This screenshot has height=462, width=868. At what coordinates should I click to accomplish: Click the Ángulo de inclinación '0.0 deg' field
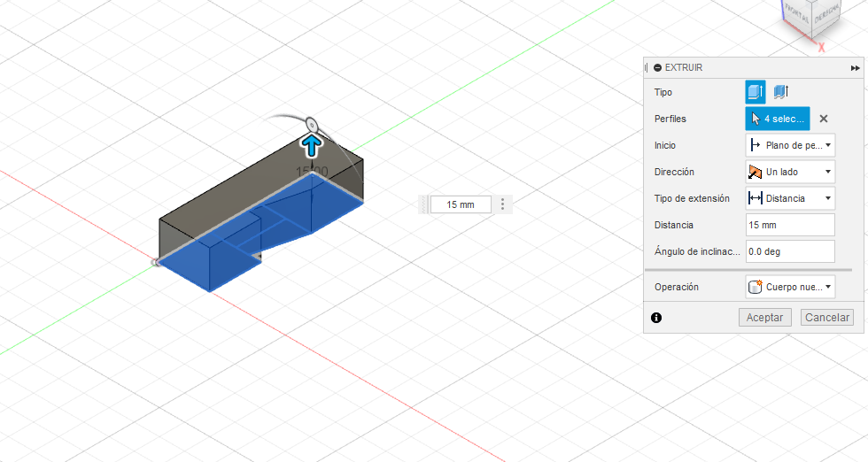tap(790, 251)
